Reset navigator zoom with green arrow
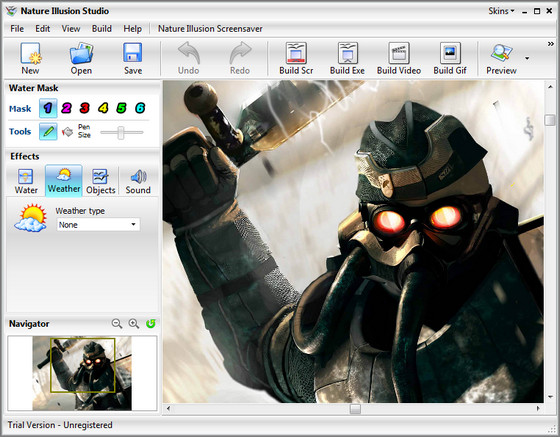Image resolution: width=560 pixels, height=437 pixels. tap(151, 324)
